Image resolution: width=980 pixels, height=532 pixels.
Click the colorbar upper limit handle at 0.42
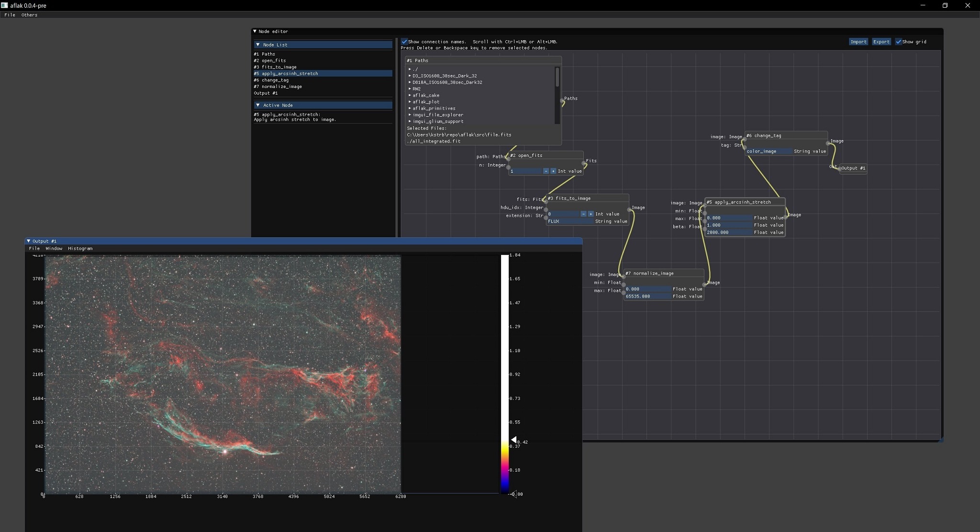click(513, 440)
